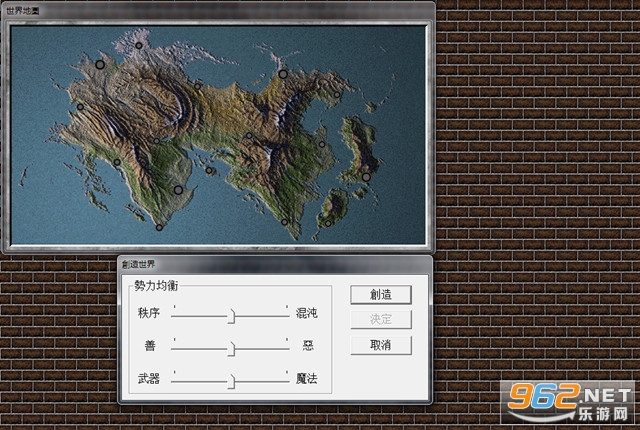Click the 混沌 label beside the first slider
The height and width of the screenshot is (430, 640).
point(307,313)
